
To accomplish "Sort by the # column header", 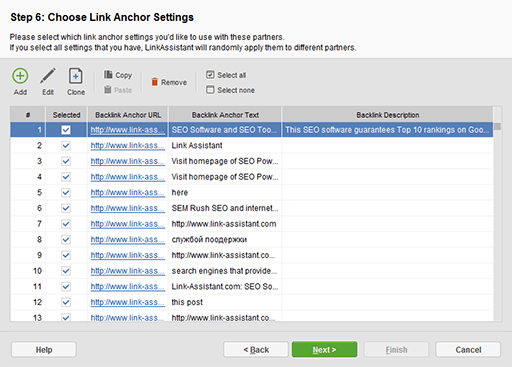I will coord(28,115).
